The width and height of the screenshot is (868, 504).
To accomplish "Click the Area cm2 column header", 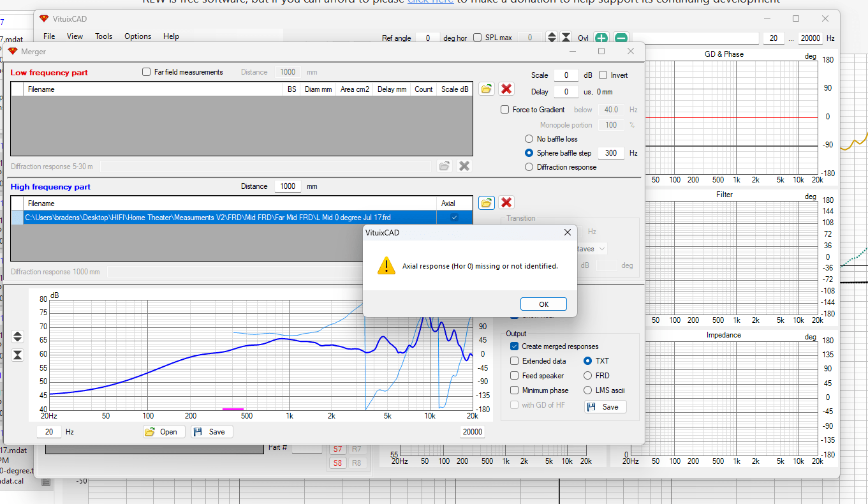I will point(355,89).
